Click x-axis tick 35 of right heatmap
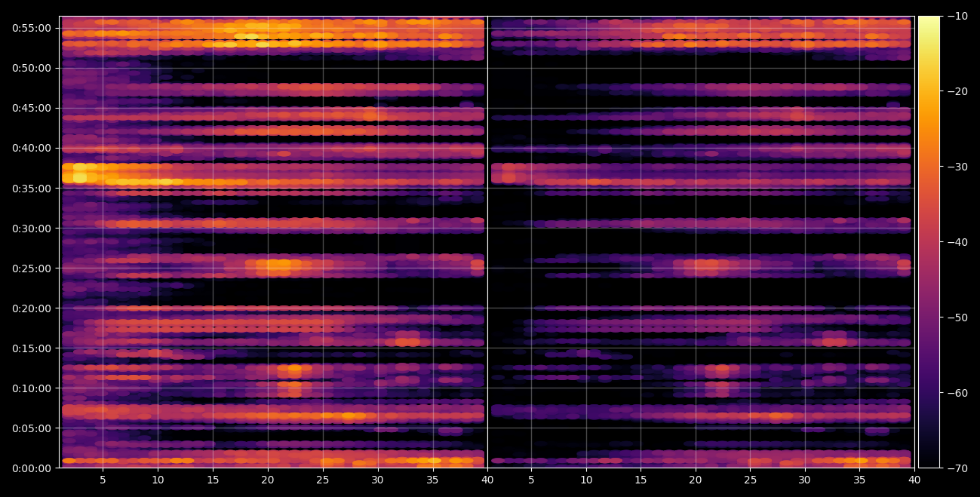980x497 pixels. coord(860,480)
